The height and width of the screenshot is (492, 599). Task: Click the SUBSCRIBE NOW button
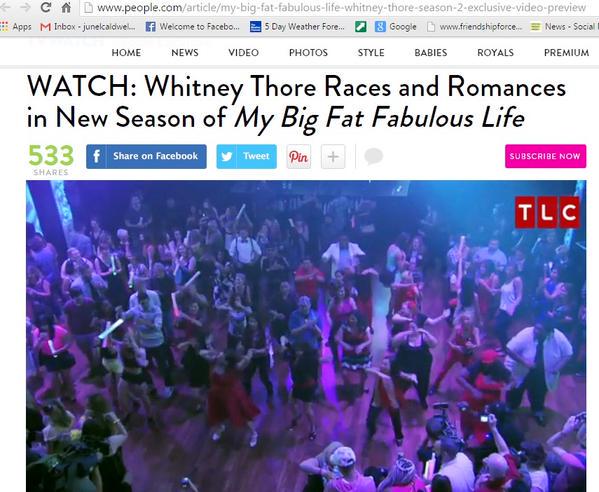pyautogui.click(x=546, y=156)
